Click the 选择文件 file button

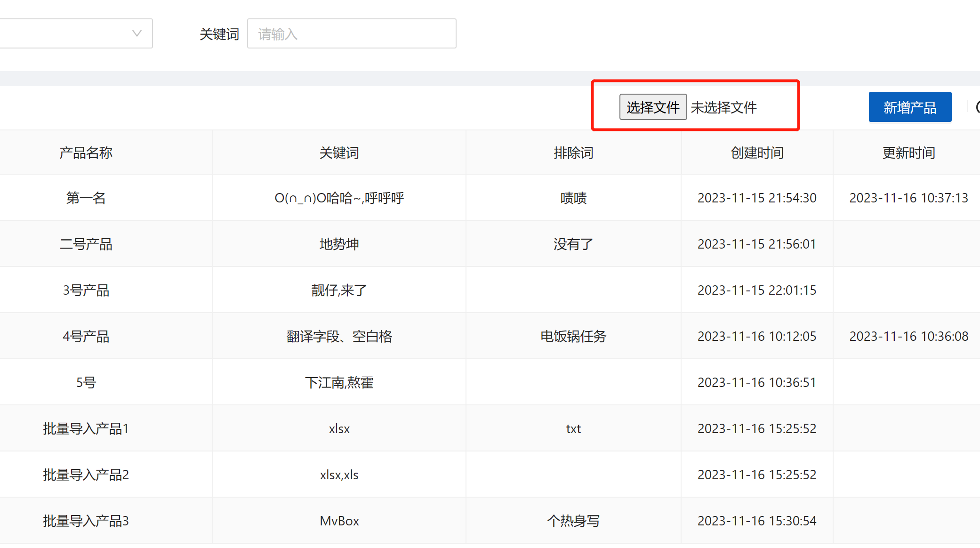652,107
